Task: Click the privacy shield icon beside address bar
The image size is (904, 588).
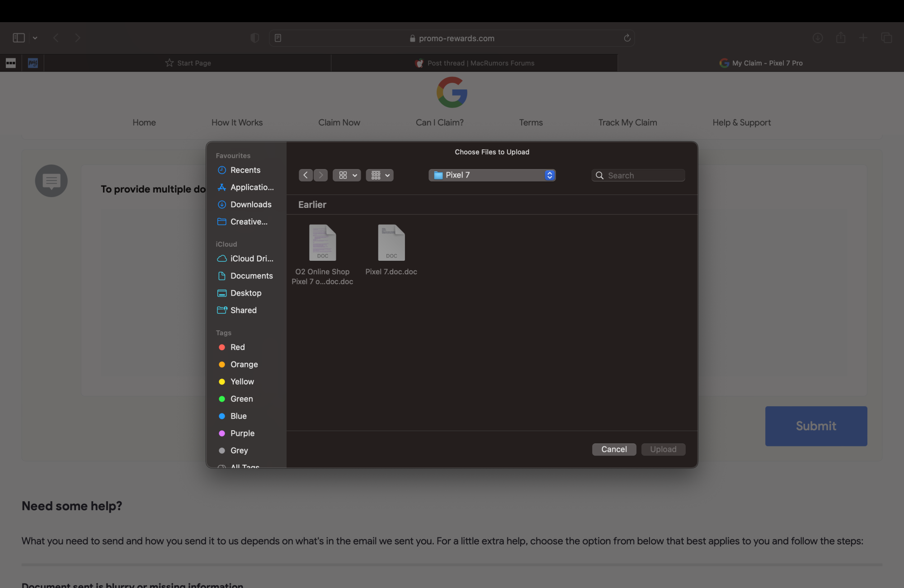Action: tap(254, 38)
